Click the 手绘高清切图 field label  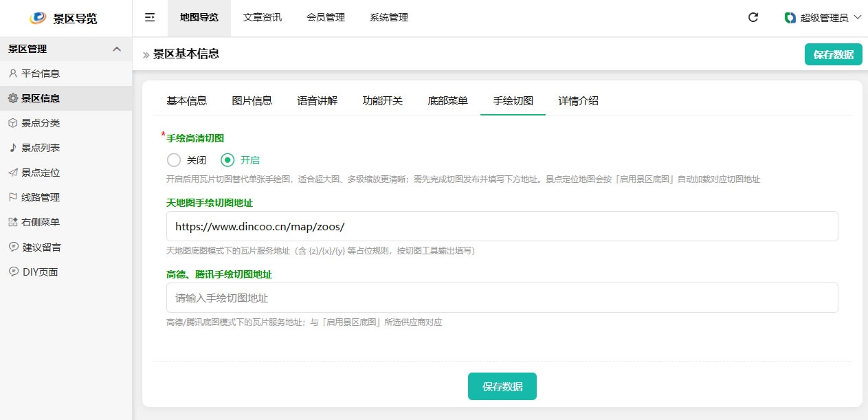click(x=195, y=137)
